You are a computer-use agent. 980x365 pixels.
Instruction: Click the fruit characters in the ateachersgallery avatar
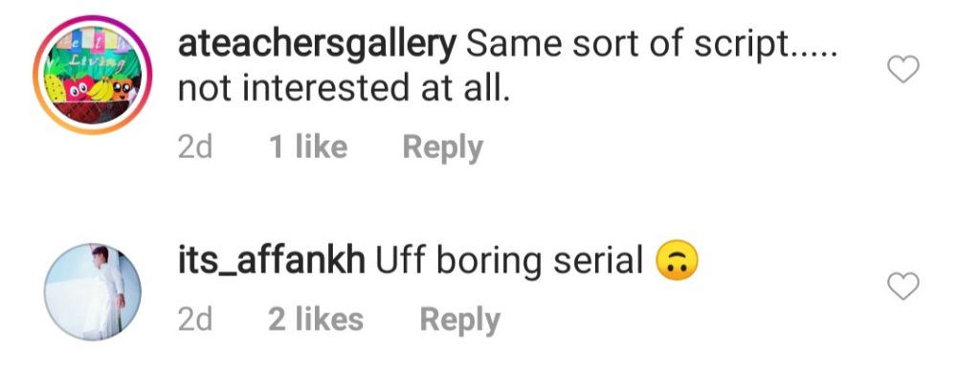[x=91, y=89]
